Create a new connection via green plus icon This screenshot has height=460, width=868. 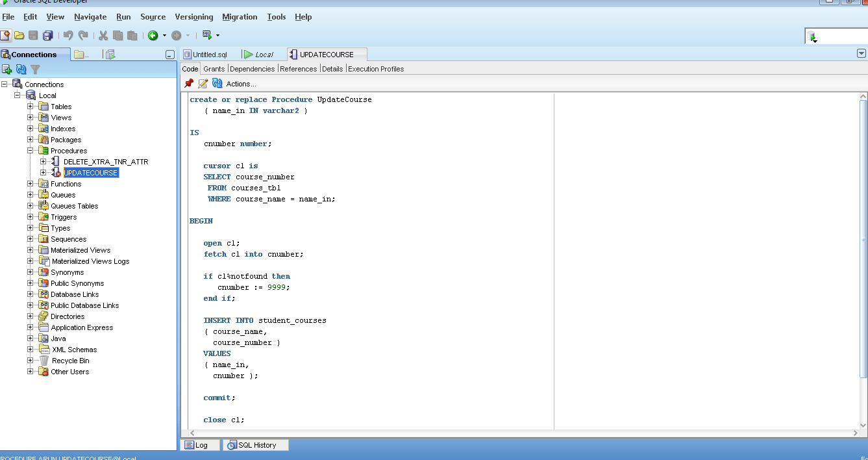6,69
